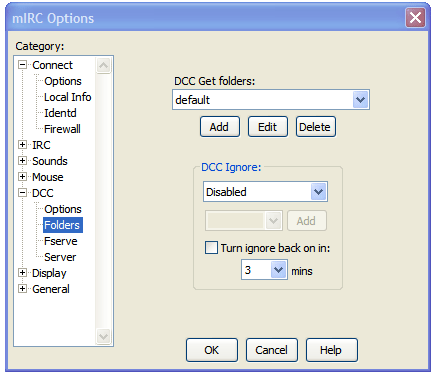The image size is (432, 372).
Task: Expand the Mouse category
Action: pos(22,177)
